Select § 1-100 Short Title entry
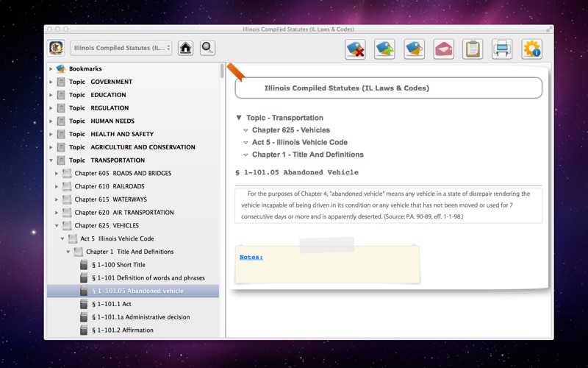 [118, 265]
